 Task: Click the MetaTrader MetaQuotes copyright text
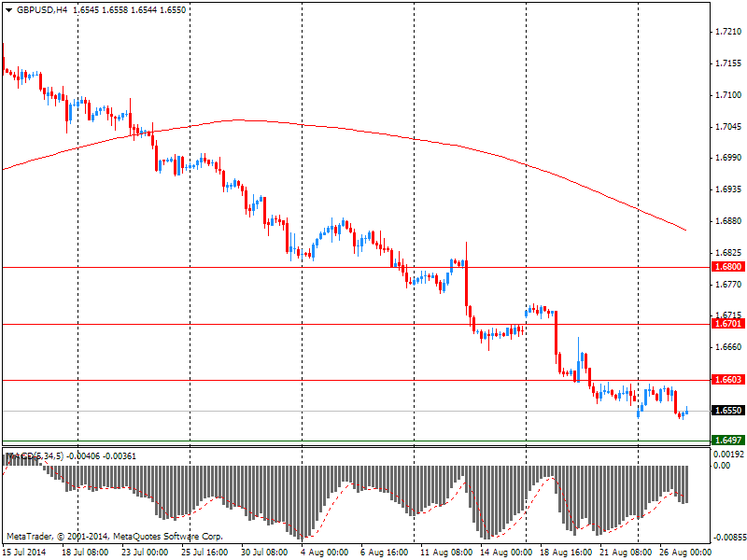pos(114,537)
